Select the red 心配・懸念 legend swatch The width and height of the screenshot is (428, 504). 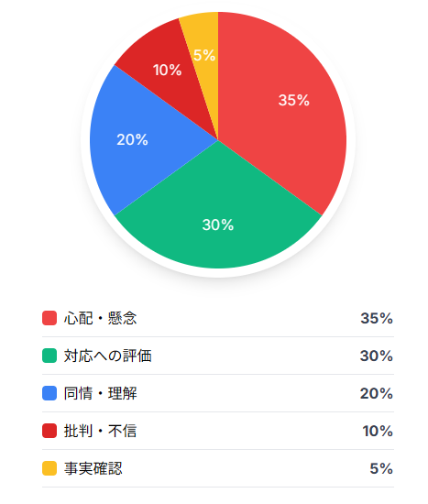pyautogui.click(x=49, y=318)
